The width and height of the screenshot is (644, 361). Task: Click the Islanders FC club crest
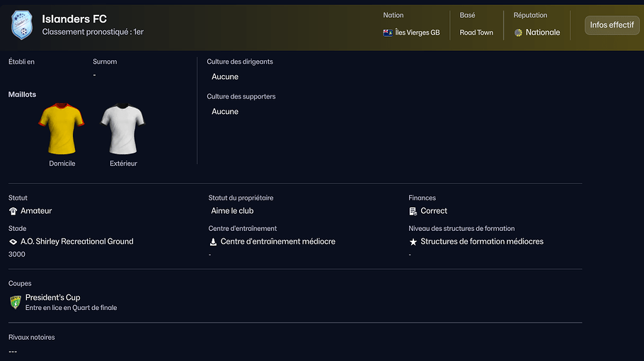click(x=21, y=25)
